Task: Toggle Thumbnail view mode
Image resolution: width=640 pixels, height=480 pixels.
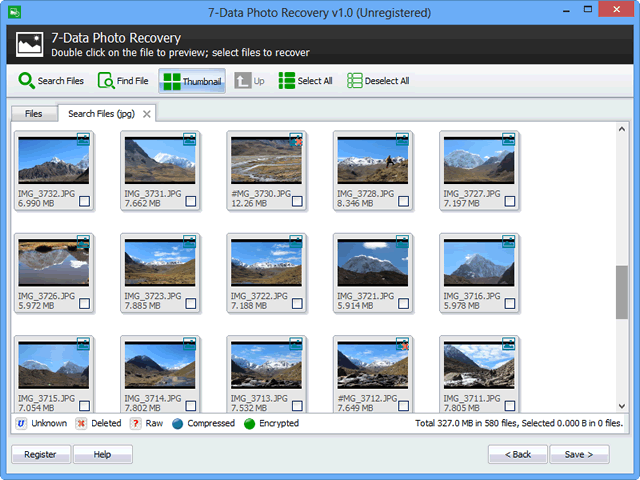Action: [x=192, y=81]
